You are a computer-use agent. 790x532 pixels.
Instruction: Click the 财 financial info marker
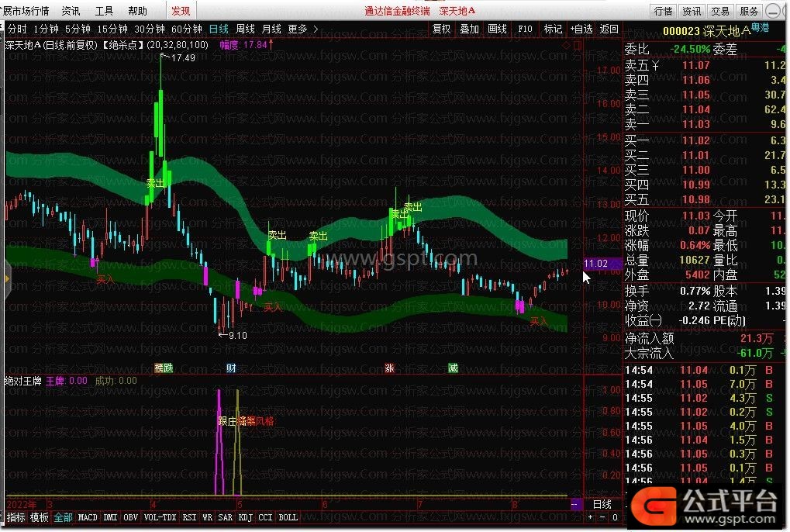(x=231, y=368)
